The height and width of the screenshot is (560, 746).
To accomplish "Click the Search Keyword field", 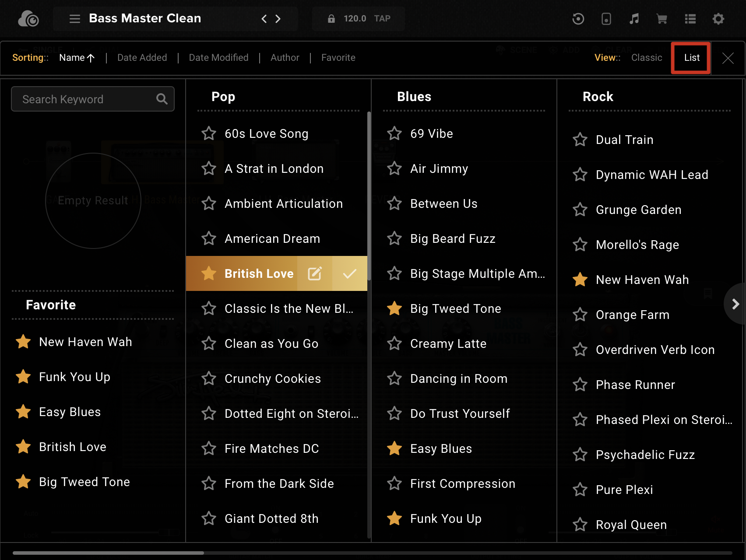I will click(93, 99).
